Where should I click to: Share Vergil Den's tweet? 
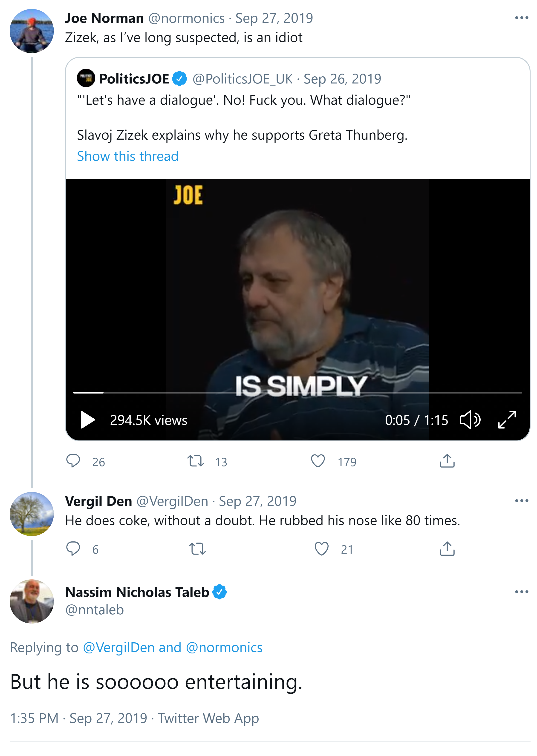click(447, 549)
